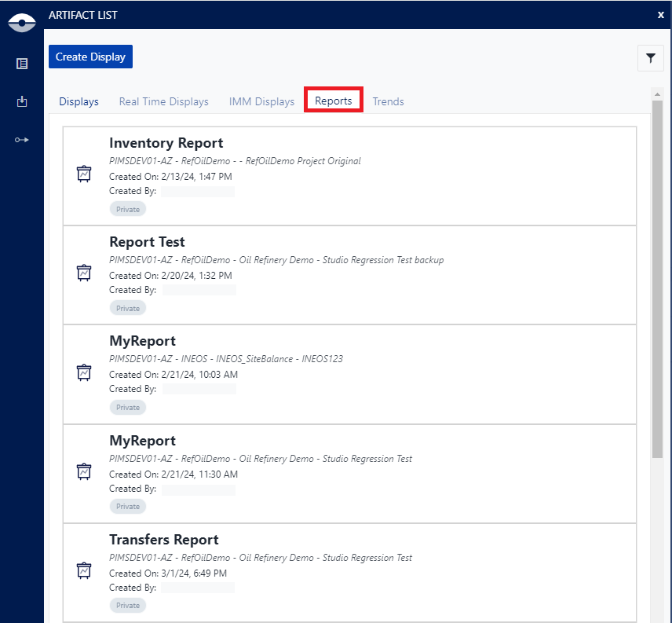Click the scrollbar up arrow
672x623 pixels.
pyautogui.click(x=657, y=93)
